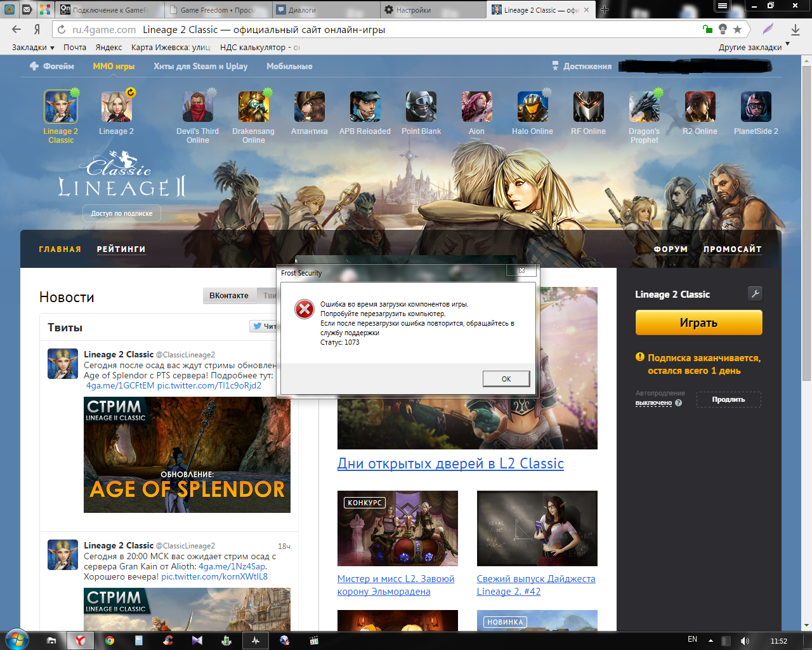Open the Halo Online game icon
Viewport: 812px width, 650px height.
click(x=532, y=107)
